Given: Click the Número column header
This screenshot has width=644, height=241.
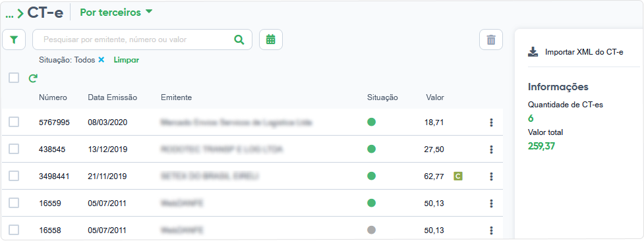Looking at the screenshot, I should click(53, 97).
